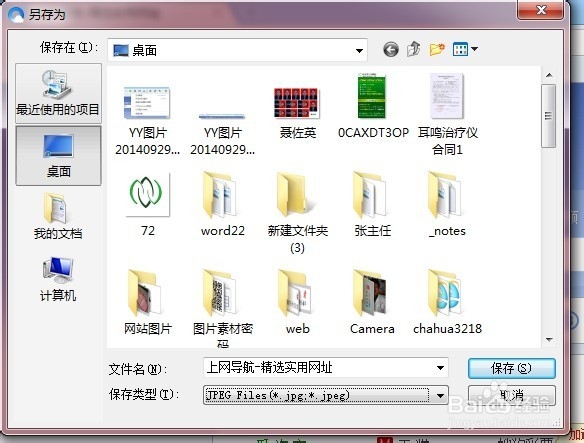
Task: Click the Back navigation arrow icon
Action: tap(391, 49)
